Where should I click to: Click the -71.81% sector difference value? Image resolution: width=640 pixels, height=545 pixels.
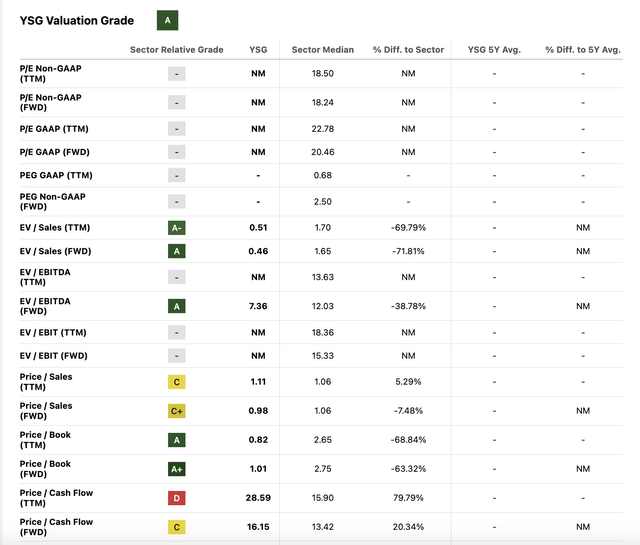tap(408, 251)
